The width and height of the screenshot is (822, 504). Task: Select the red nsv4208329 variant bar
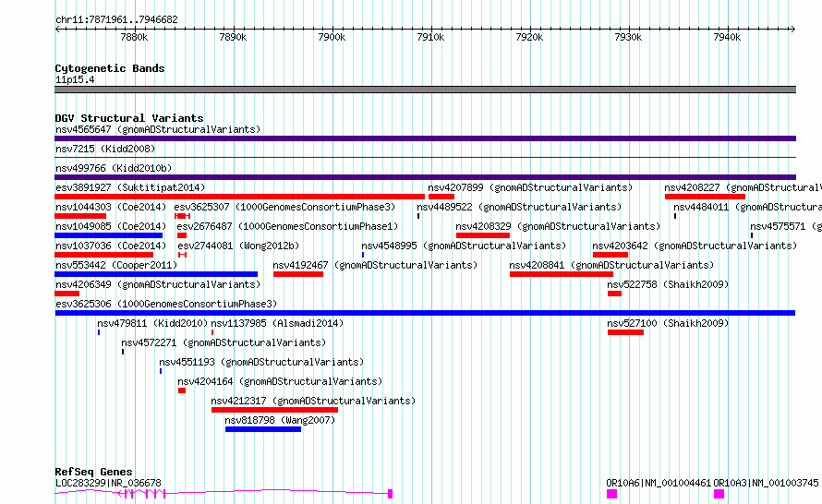pos(483,235)
